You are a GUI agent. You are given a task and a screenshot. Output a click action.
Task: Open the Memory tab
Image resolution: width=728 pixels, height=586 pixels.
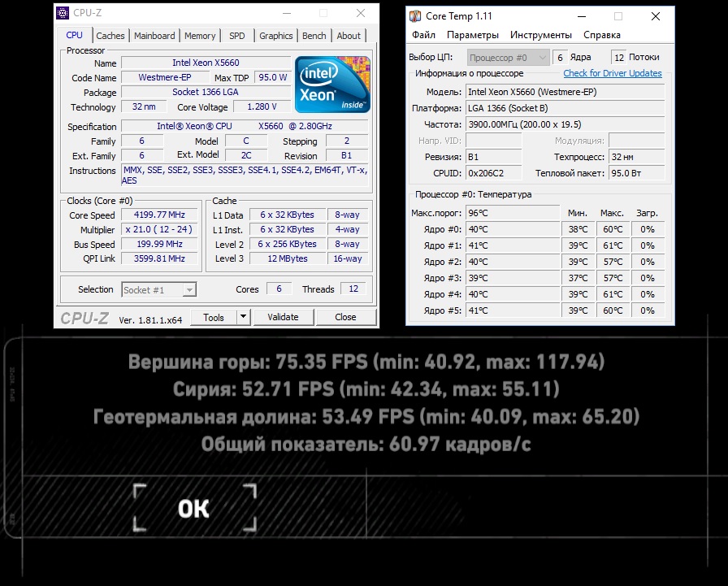pyautogui.click(x=200, y=36)
